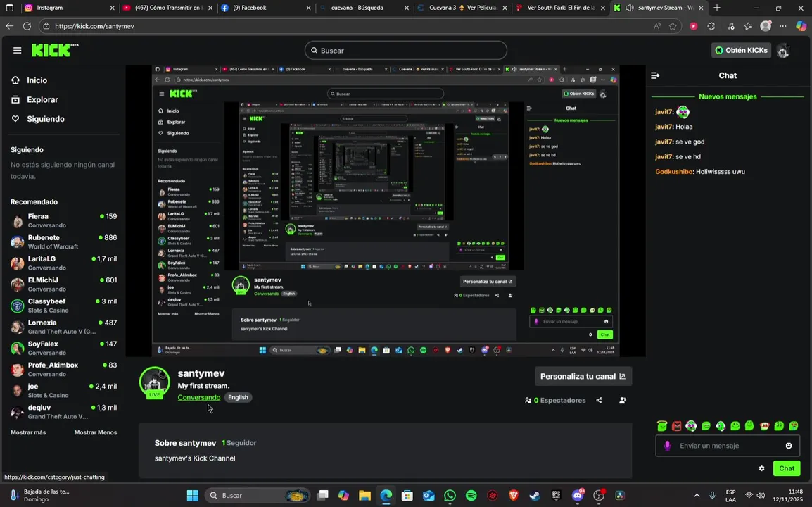Image resolution: width=812 pixels, height=507 pixels.
Task: Open the Kick hamburger sidebar menu
Action: pos(17,50)
